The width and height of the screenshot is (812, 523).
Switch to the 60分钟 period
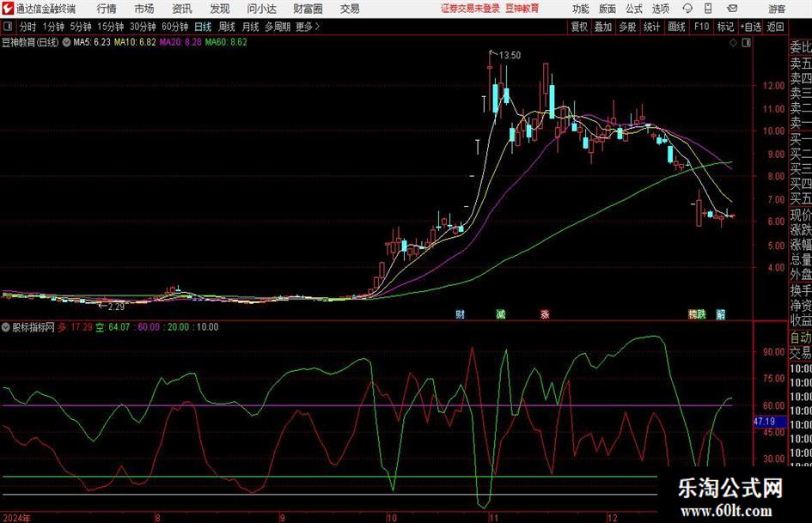point(175,27)
